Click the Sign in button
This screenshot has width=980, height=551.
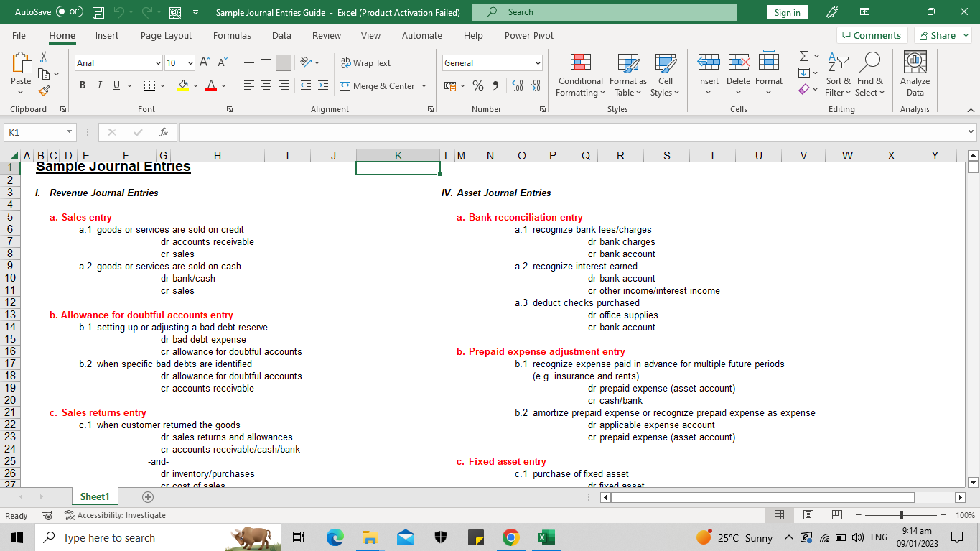point(788,12)
